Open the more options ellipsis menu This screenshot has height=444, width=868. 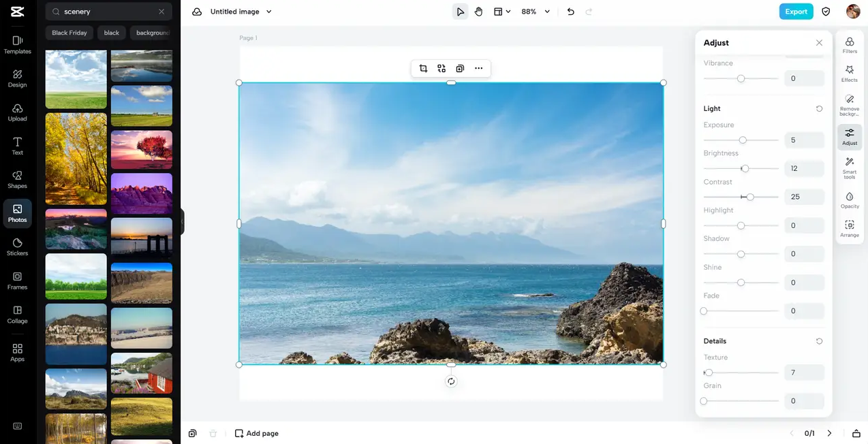479,68
